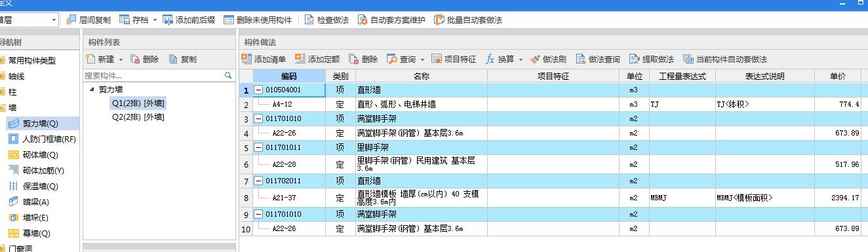The height and width of the screenshot is (252, 868).
Task: Click 删除 in the 构件做法 toolbar
Action: click(363, 59)
